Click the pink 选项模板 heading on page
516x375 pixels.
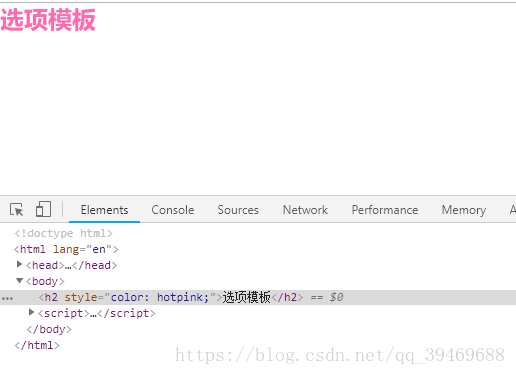coord(48,20)
